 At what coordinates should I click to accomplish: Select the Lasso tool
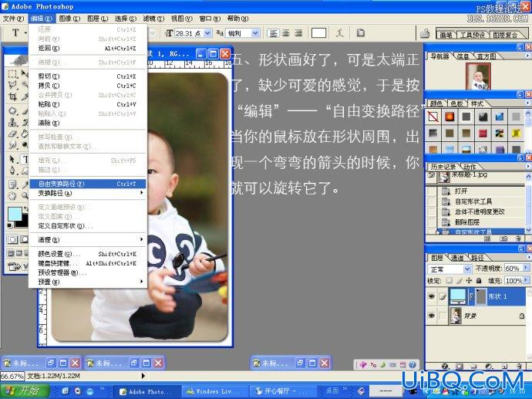[x=12, y=85]
